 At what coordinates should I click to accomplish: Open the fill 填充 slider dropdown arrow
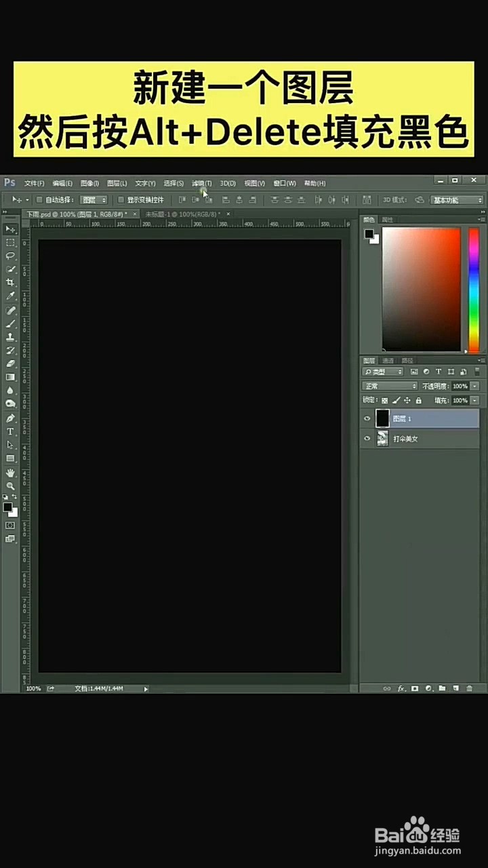click(x=475, y=401)
